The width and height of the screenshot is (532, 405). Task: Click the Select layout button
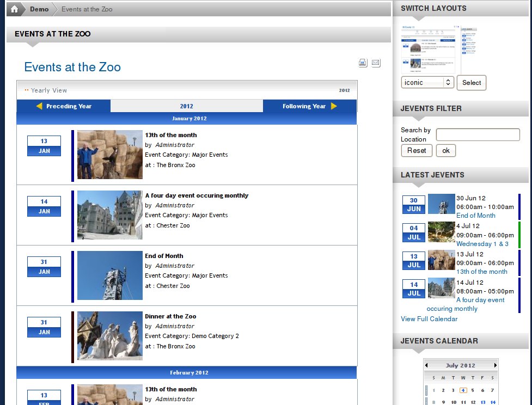coord(471,83)
